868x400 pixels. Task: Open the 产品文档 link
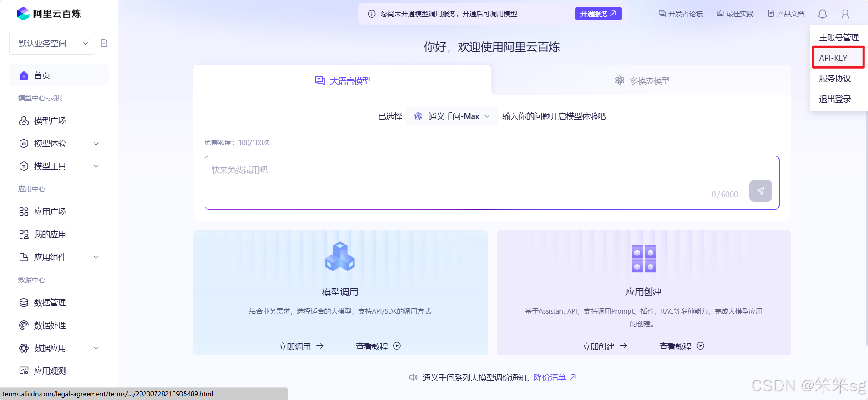click(786, 14)
